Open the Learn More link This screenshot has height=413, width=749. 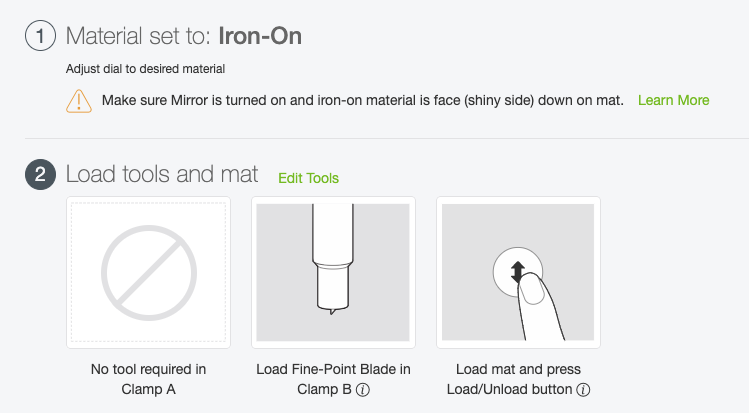[674, 100]
